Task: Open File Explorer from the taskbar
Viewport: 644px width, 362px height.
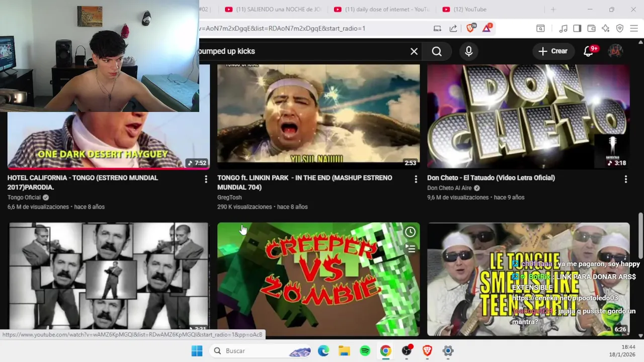Action: 344,351
